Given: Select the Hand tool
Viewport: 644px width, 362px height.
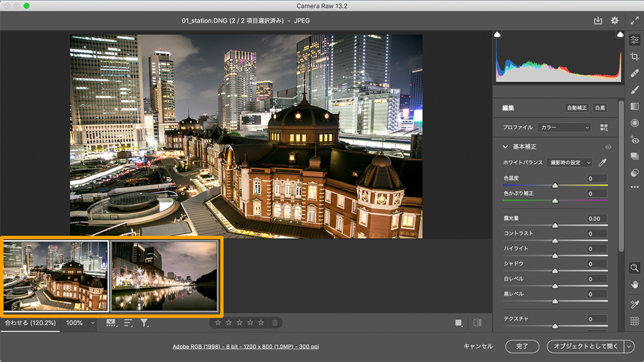Looking at the screenshot, I should 635,285.
